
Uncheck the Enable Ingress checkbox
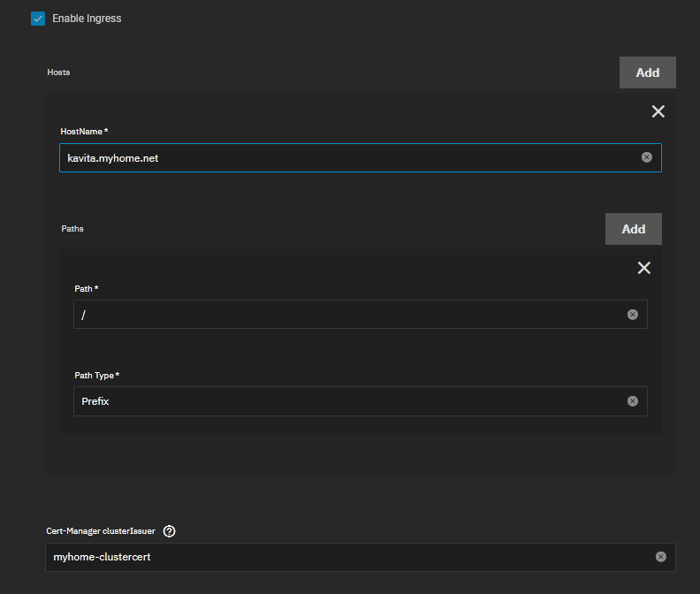pos(38,19)
